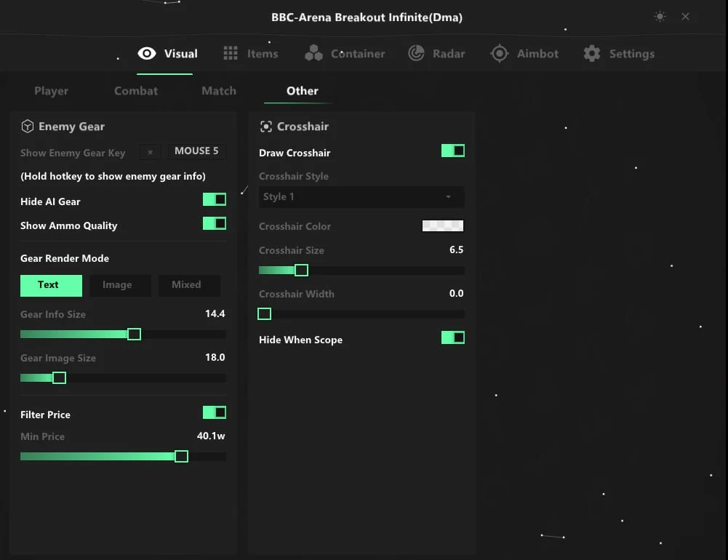Click the Crosshair panel header icon
Image resolution: width=728 pixels, height=560 pixels.
pos(266,127)
